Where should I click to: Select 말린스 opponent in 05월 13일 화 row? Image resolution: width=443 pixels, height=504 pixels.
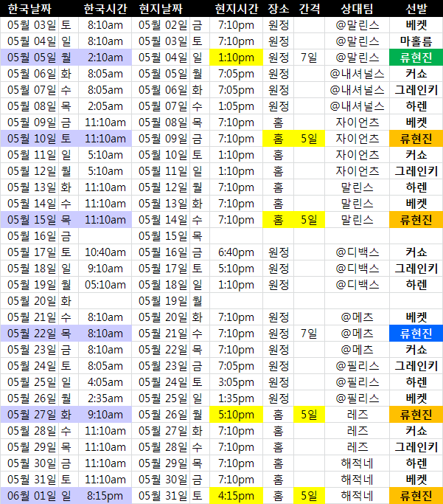tap(357, 187)
